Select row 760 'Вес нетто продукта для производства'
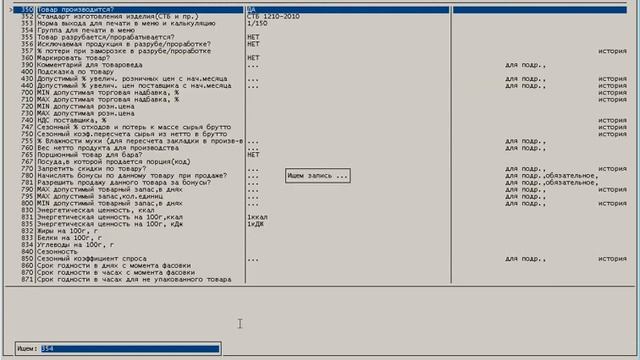This screenshot has height=360, width=640. [x=320, y=148]
